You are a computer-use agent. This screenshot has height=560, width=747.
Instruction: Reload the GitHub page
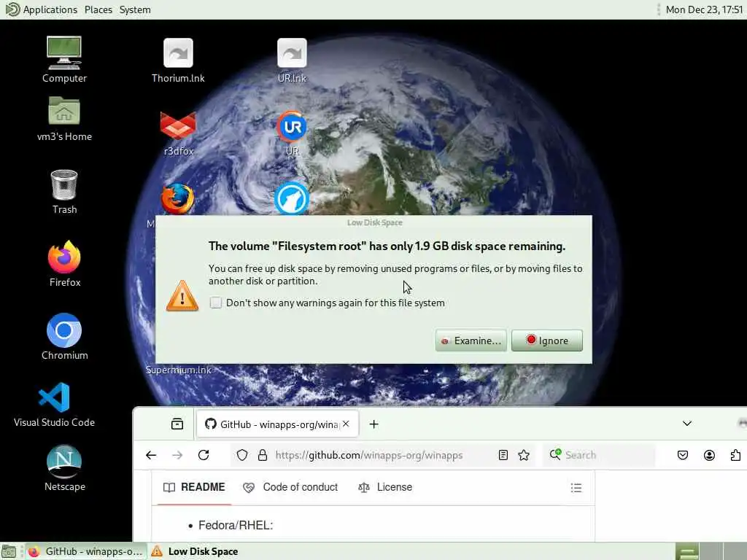pos(204,455)
